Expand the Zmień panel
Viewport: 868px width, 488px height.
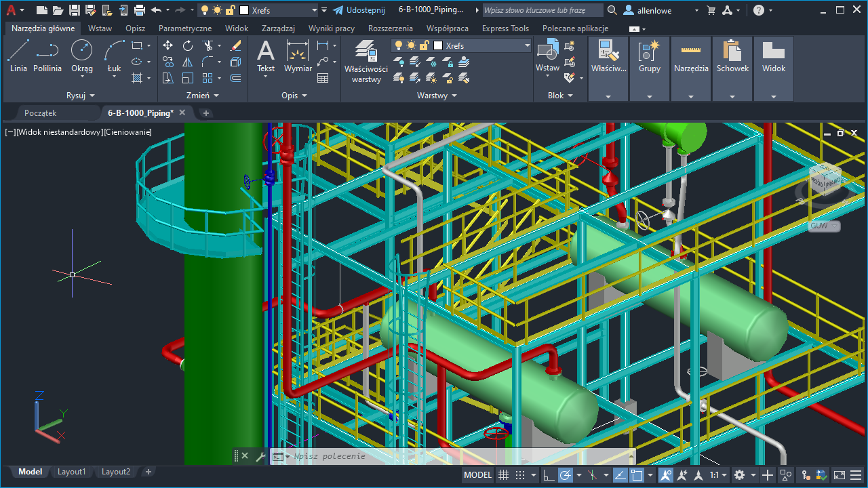coord(203,96)
